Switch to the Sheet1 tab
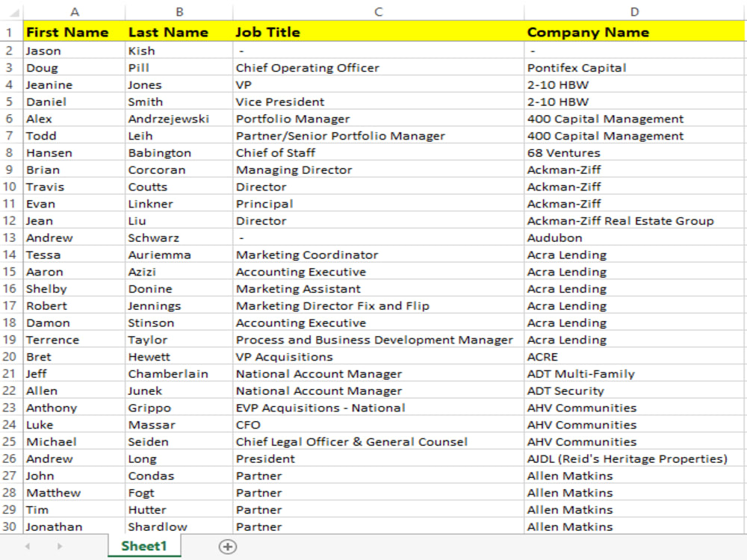The height and width of the screenshot is (560, 747). pos(144,546)
